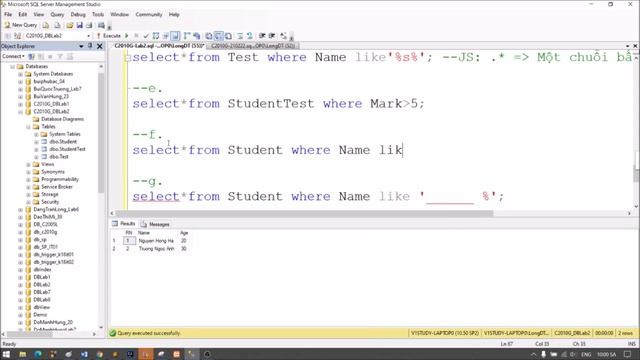Viewport: 640px width, 360px height.
Task: Select the Results tab
Action: tap(124, 224)
